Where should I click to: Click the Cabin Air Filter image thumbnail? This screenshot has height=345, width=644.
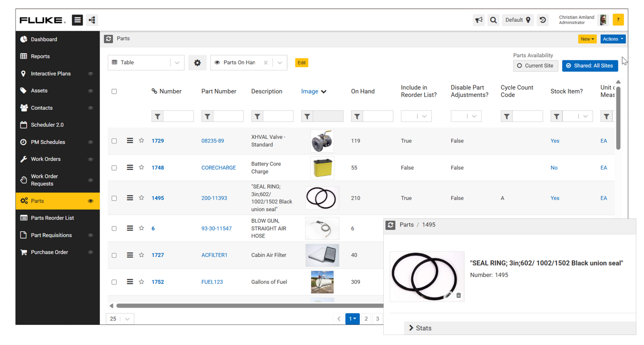[322, 255]
